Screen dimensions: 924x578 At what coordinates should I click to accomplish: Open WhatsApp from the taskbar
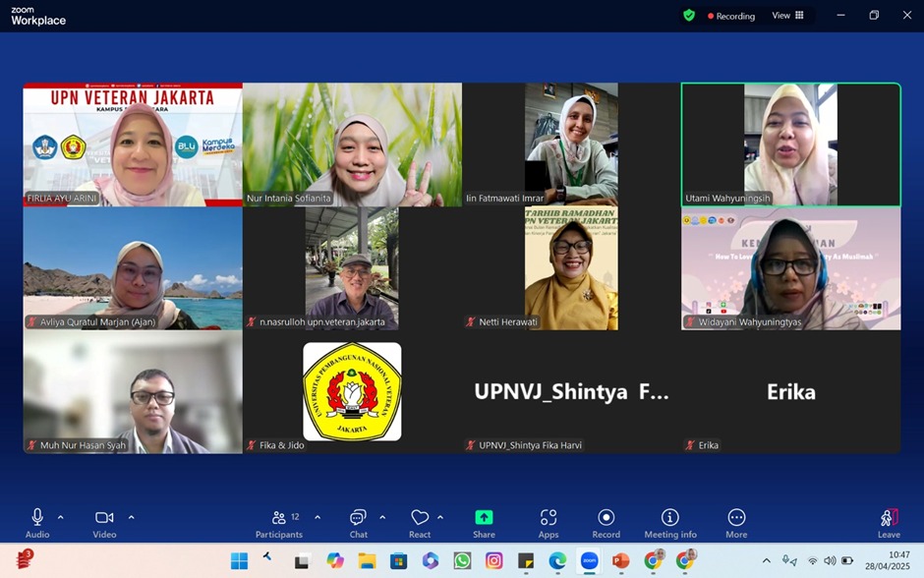[462, 560]
